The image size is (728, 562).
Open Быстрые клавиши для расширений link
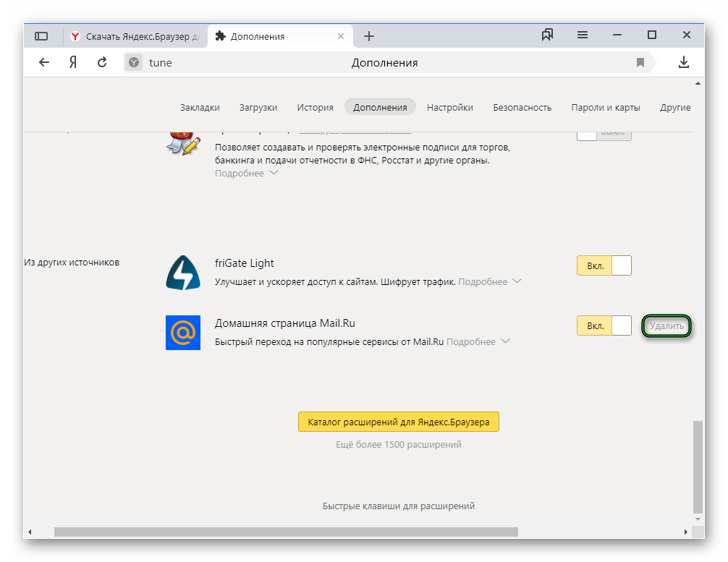[x=398, y=506]
